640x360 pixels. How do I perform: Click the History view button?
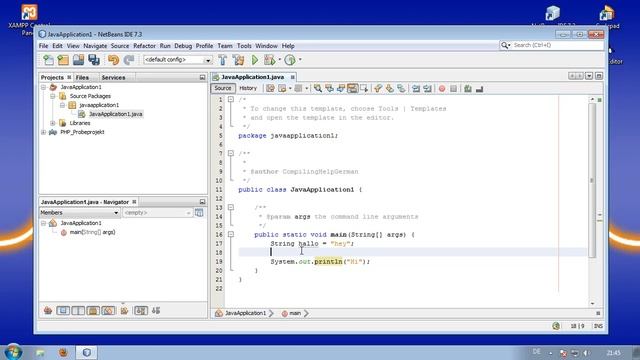[x=248, y=88]
